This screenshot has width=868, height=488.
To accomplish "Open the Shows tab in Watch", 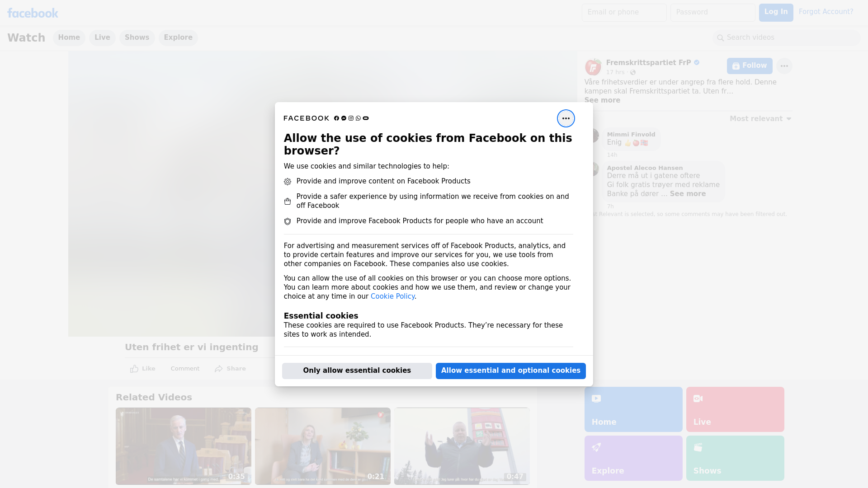I will point(137,38).
